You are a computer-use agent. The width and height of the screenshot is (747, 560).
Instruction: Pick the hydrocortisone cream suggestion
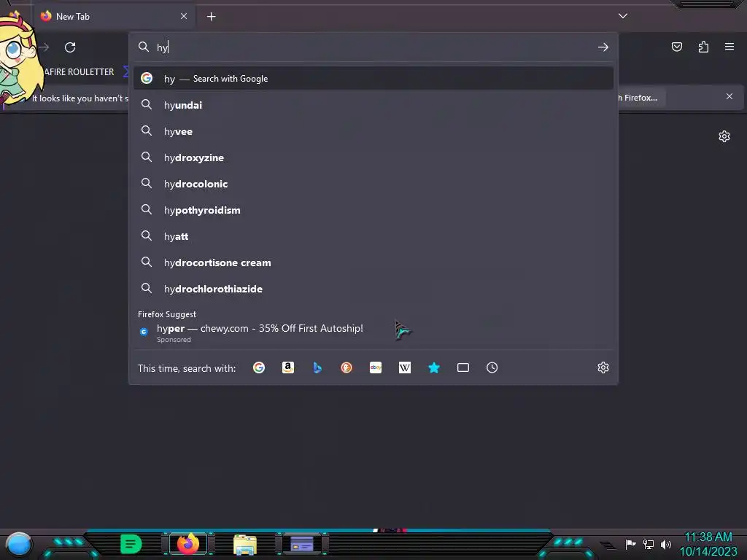[373, 262]
